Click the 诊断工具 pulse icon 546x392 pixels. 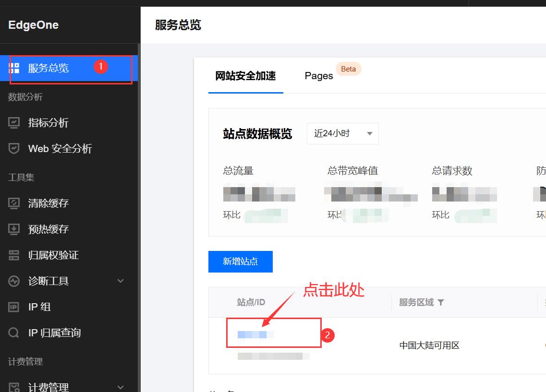point(14,281)
